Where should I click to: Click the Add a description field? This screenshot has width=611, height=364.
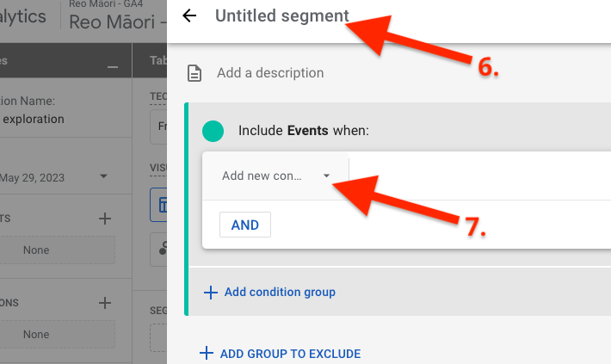pyautogui.click(x=270, y=73)
